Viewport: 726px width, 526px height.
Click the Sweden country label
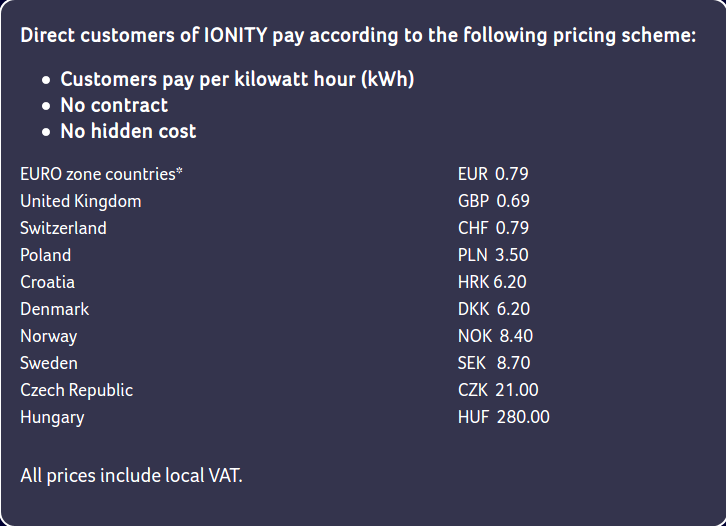49,363
